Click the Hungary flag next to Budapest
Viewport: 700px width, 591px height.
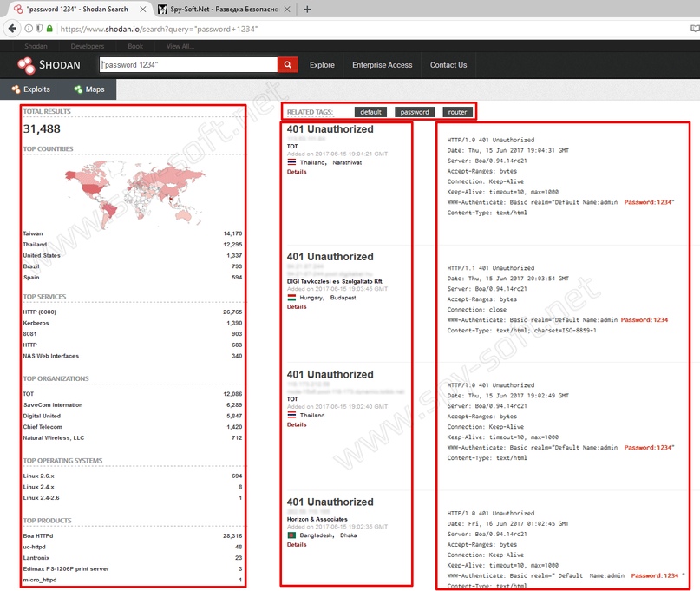tap(291, 297)
